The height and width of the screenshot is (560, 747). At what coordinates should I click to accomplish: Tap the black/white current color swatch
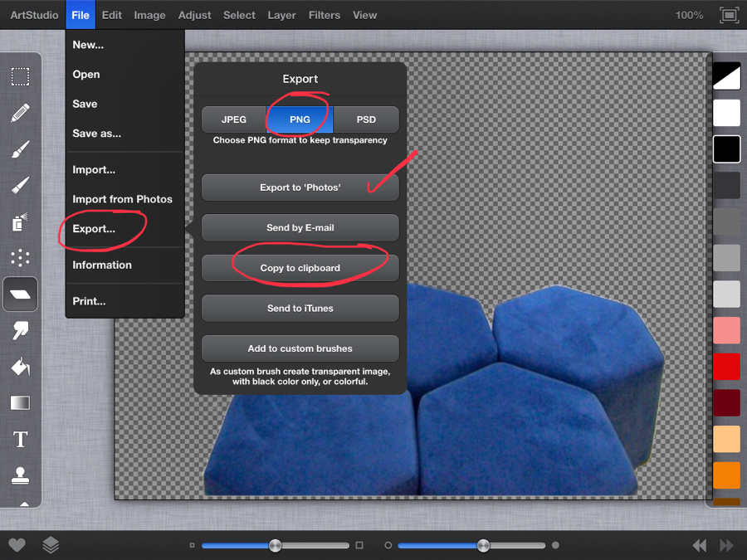coord(726,76)
